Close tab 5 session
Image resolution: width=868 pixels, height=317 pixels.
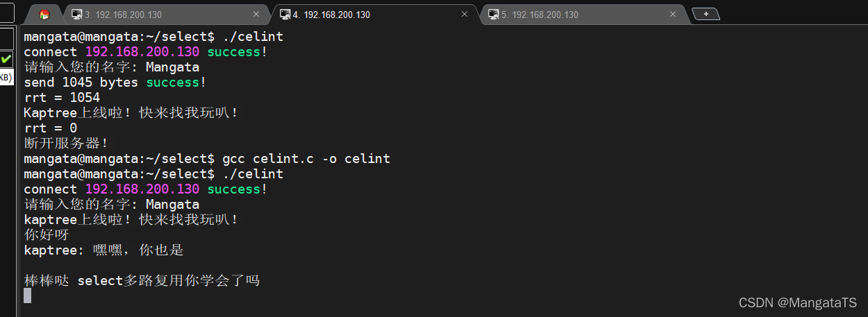[x=673, y=14]
